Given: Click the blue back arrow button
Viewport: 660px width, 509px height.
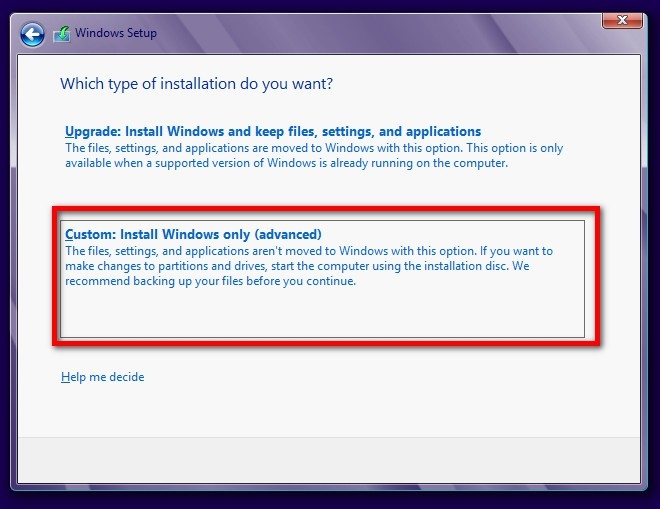Looking at the screenshot, I should click(33, 34).
